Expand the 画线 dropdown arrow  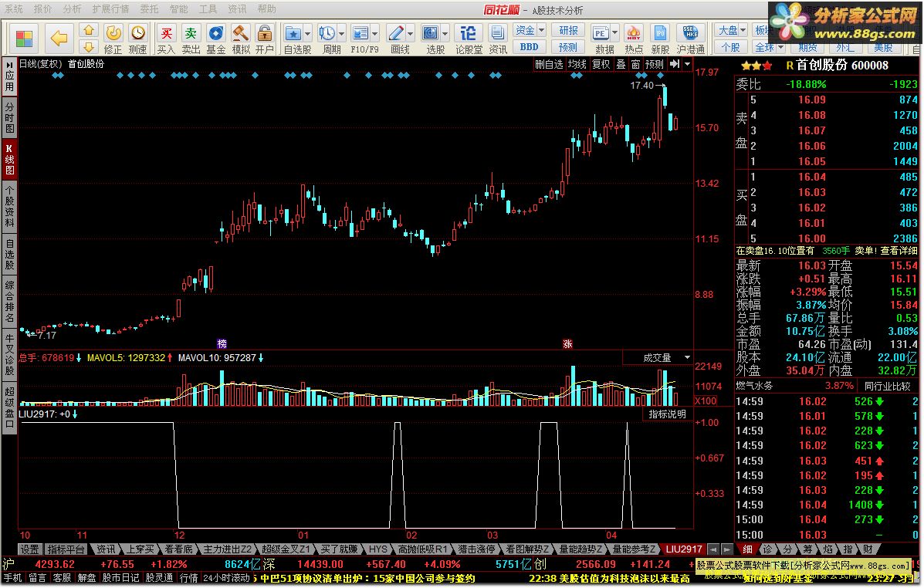tap(411, 34)
